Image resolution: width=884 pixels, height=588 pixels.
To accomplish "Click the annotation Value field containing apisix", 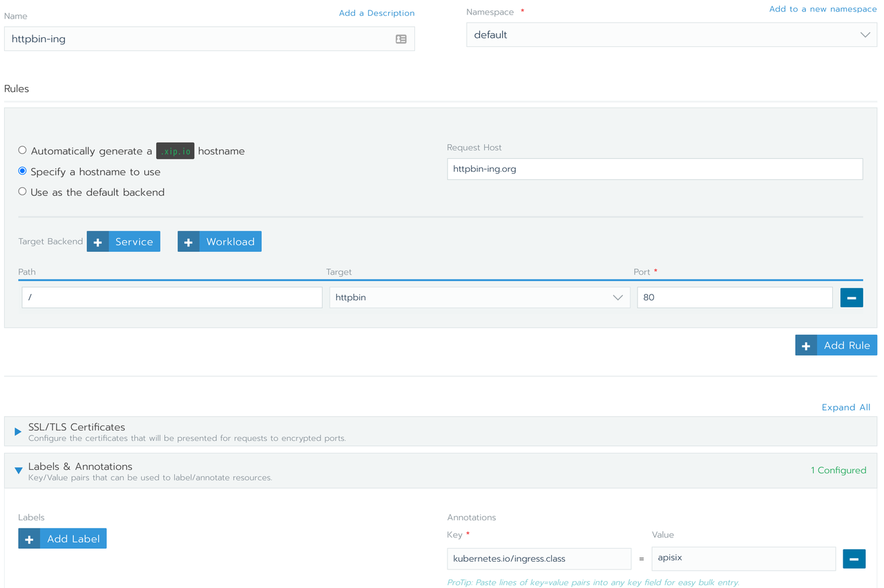I will tap(743, 558).
